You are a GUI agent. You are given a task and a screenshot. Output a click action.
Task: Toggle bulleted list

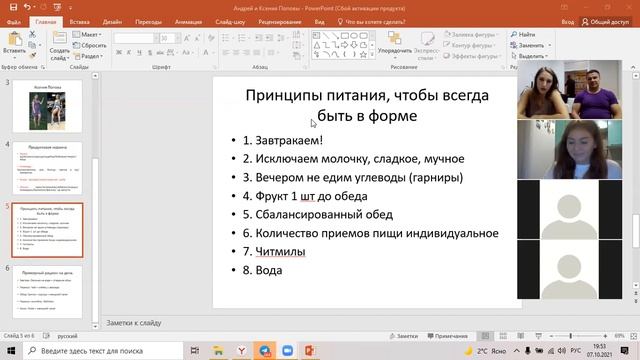pyautogui.click(x=225, y=38)
